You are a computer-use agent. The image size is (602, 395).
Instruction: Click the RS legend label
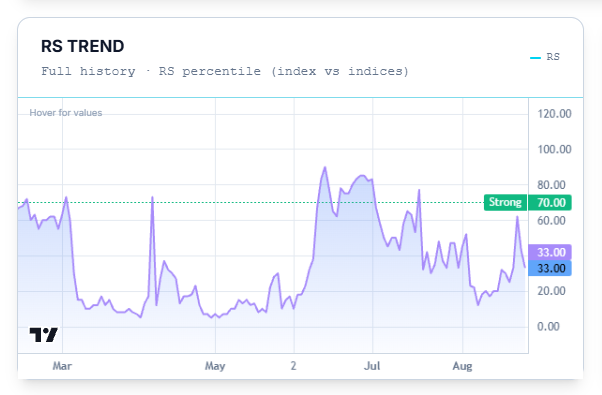[553, 57]
